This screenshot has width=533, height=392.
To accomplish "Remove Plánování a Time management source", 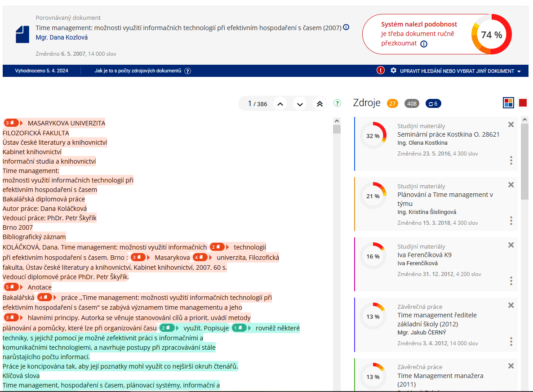I will (x=511, y=185).
